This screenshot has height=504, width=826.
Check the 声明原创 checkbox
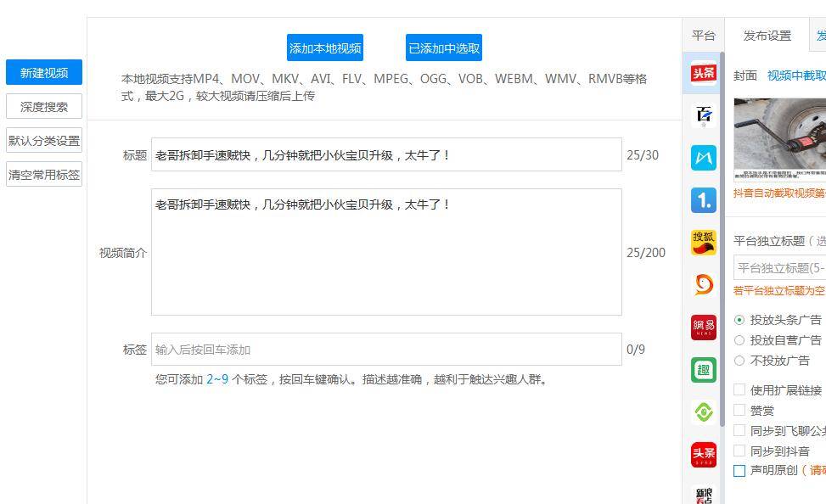point(739,471)
